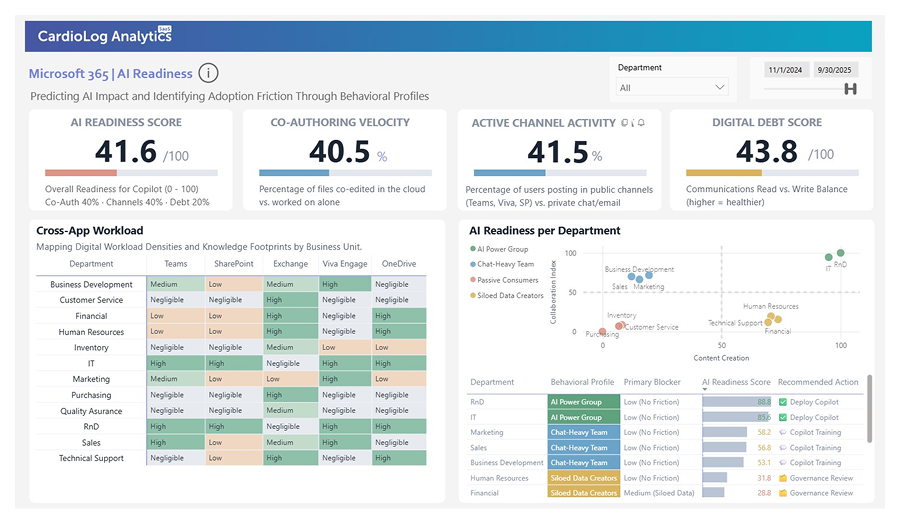
Task: Click Sales row's SharePoint 'Low' cell
Action: pos(234,443)
